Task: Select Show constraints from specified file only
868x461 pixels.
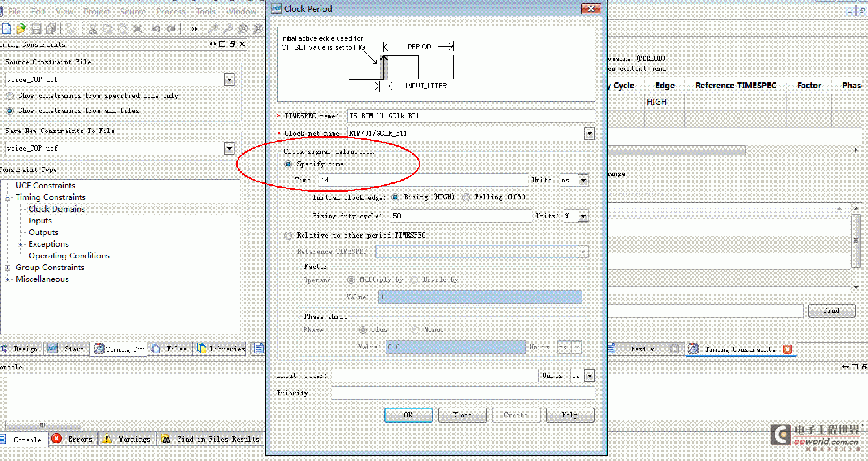Action: coord(10,95)
